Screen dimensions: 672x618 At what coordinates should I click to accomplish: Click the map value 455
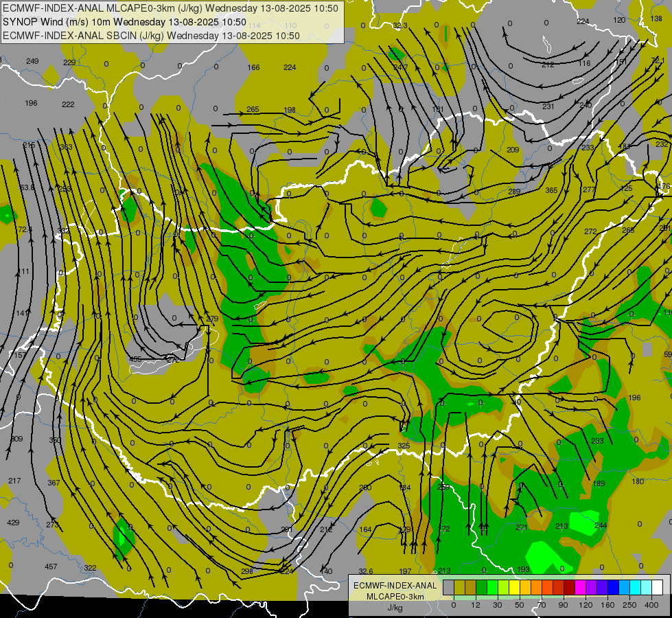[136, 359]
